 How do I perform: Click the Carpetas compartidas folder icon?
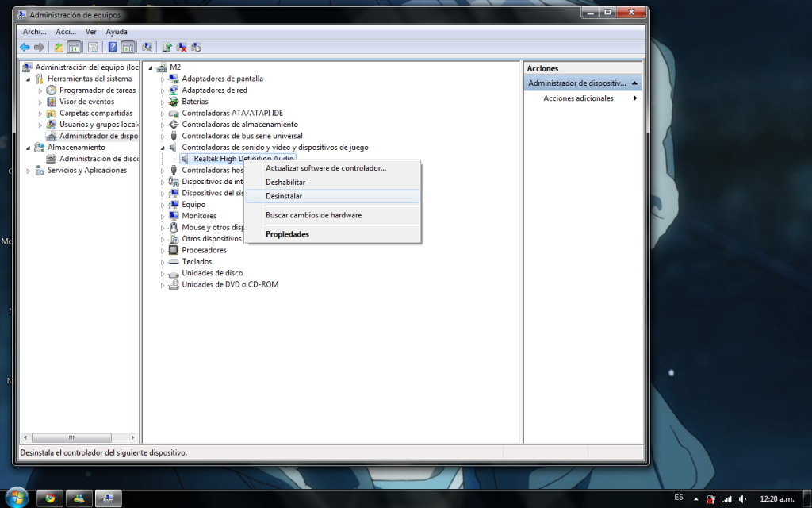click(x=51, y=113)
